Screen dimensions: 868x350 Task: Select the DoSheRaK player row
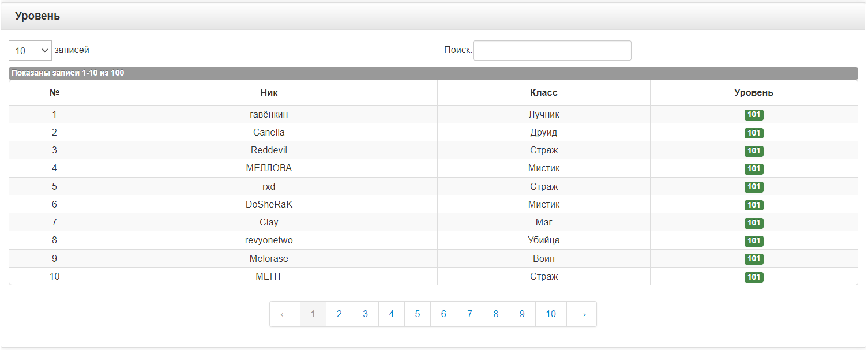269,205
